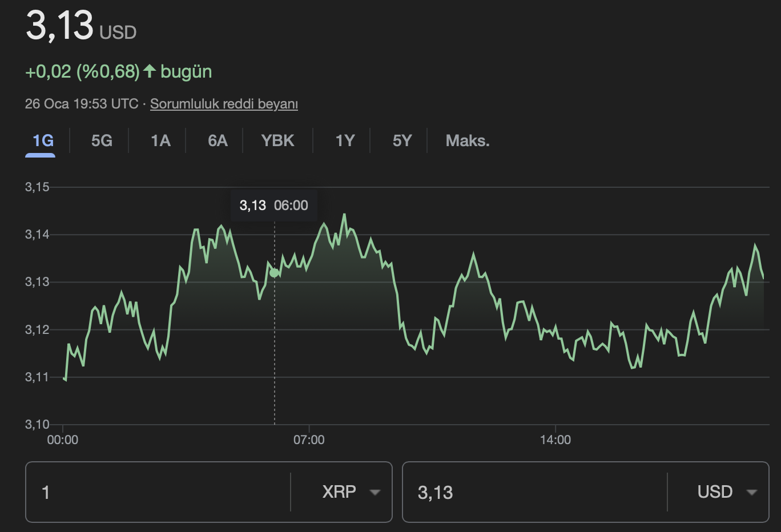Click the 3,13 06:00 chart tooltip
This screenshot has width=781, height=532.
point(273,205)
